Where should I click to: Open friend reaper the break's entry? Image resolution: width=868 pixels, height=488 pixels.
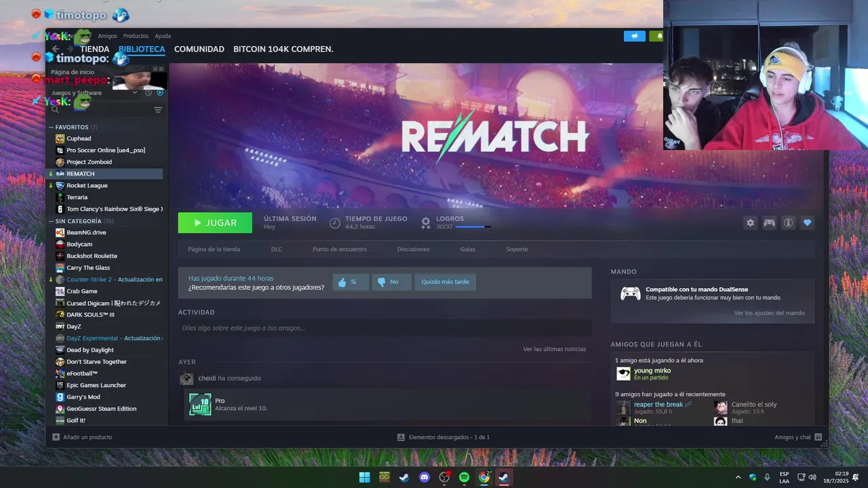(x=658, y=405)
